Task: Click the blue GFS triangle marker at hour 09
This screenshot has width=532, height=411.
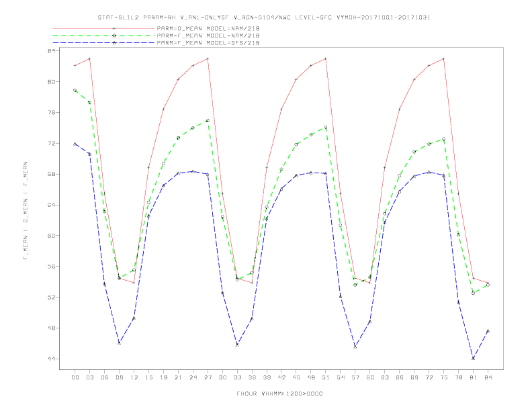Action: tap(119, 343)
